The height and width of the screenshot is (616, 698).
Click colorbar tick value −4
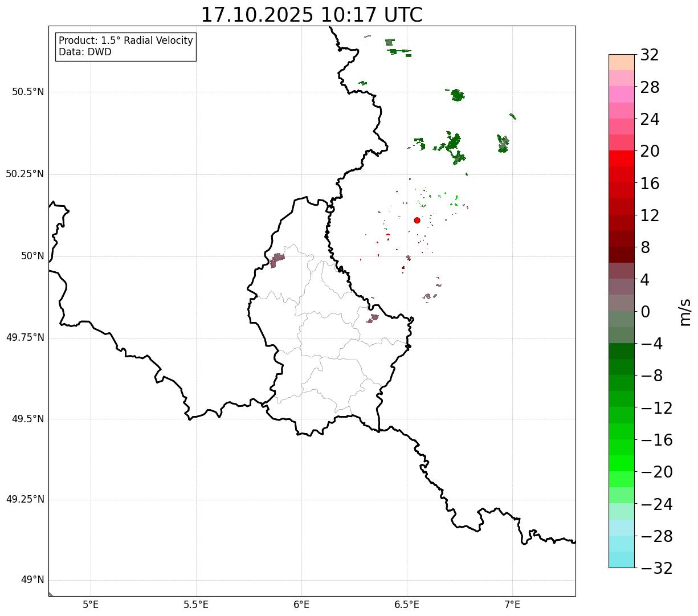pos(651,344)
